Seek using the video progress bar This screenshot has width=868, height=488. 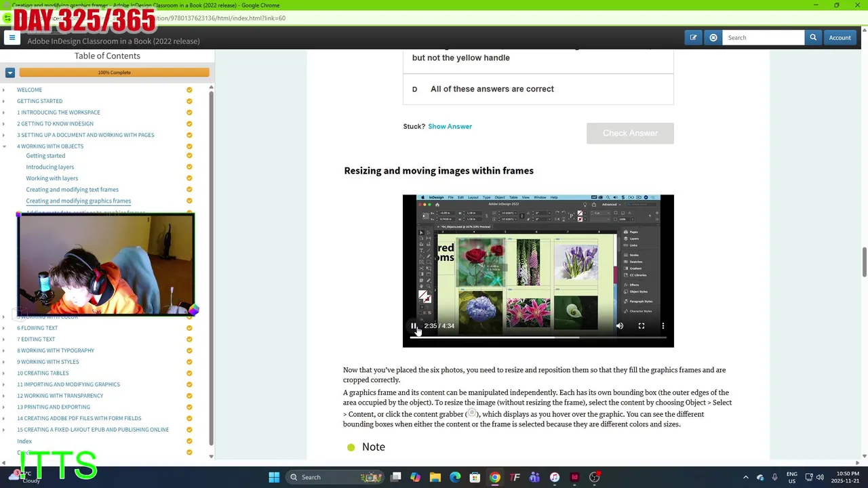[x=538, y=337]
